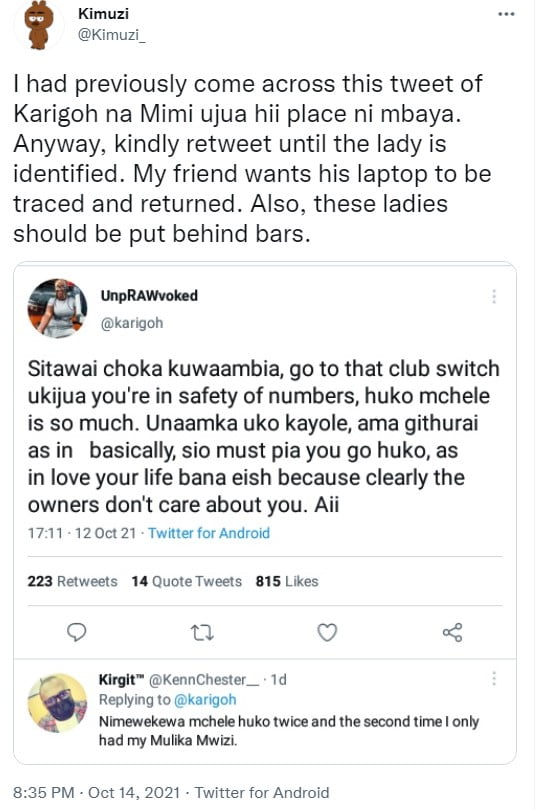536x810 pixels.
Task: Open vertical dots menu on Kirgit reply
Action: tap(494, 678)
